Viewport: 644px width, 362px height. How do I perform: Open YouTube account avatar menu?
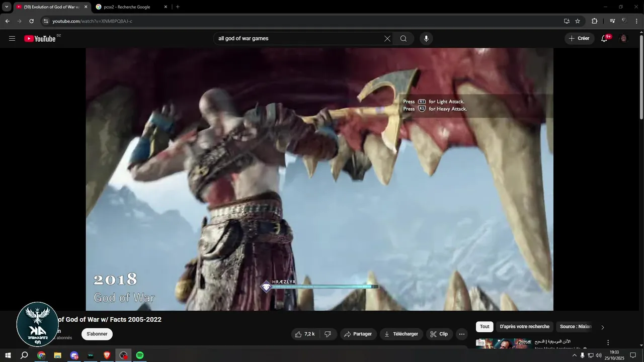tap(624, 39)
